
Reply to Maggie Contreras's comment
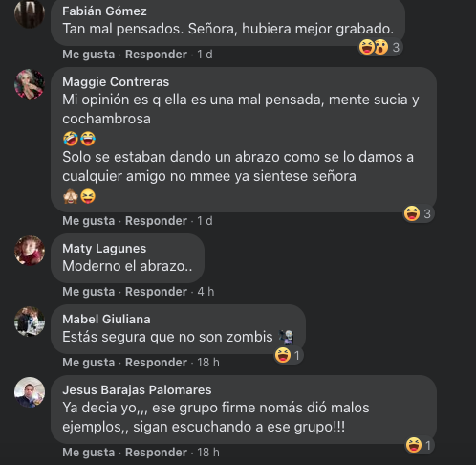pos(156,221)
